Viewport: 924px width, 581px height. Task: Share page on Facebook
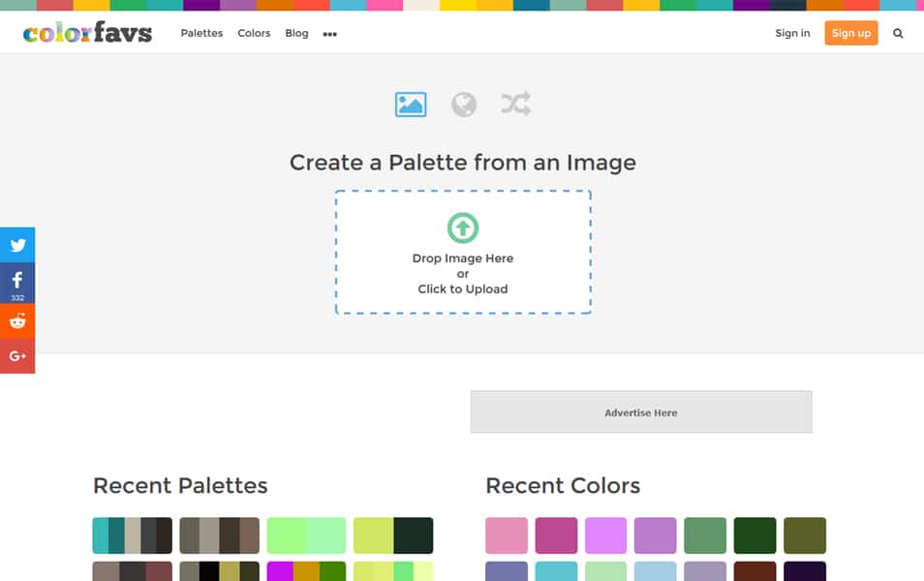[x=17, y=283]
